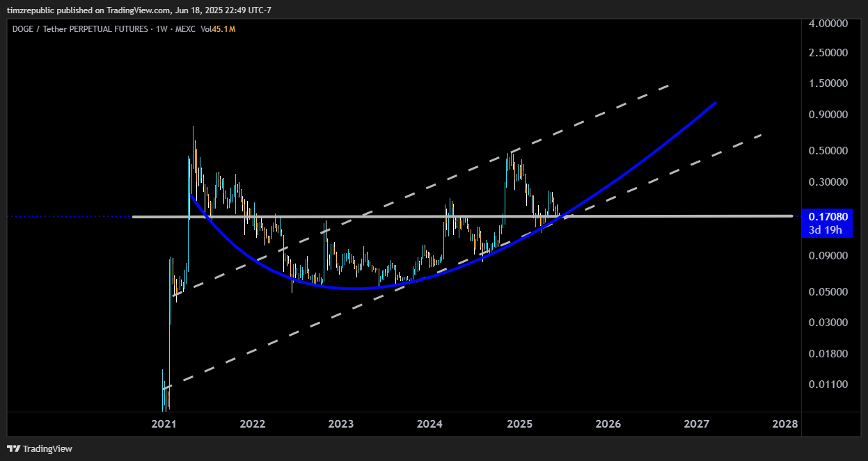Click the 2.50000 price axis label

pyautogui.click(x=828, y=53)
